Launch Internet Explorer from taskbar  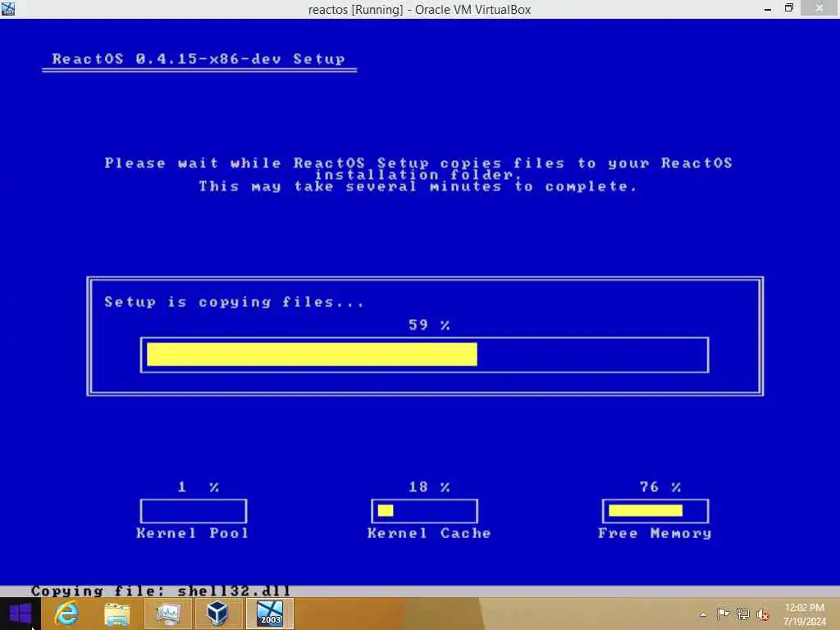coord(67,614)
